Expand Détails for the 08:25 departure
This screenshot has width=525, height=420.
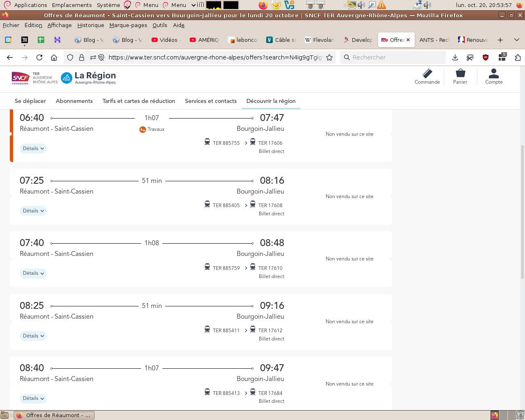point(33,336)
